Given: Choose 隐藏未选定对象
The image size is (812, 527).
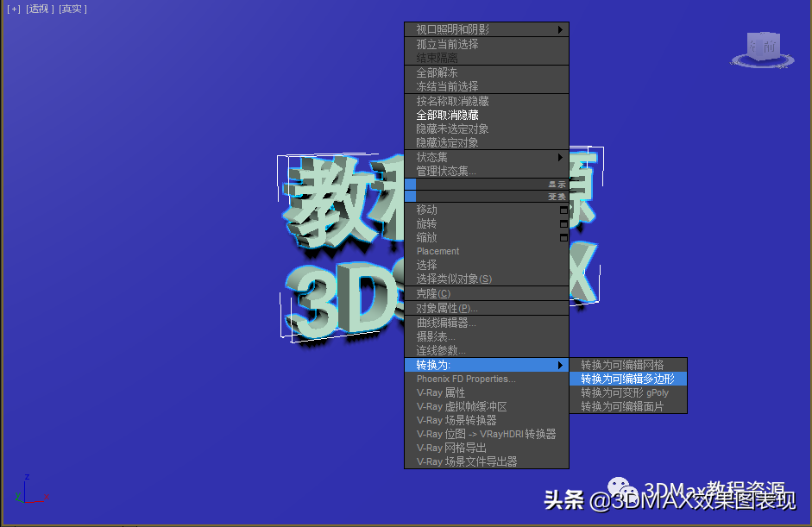Looking at the screenshot, I should click(487, 129).
